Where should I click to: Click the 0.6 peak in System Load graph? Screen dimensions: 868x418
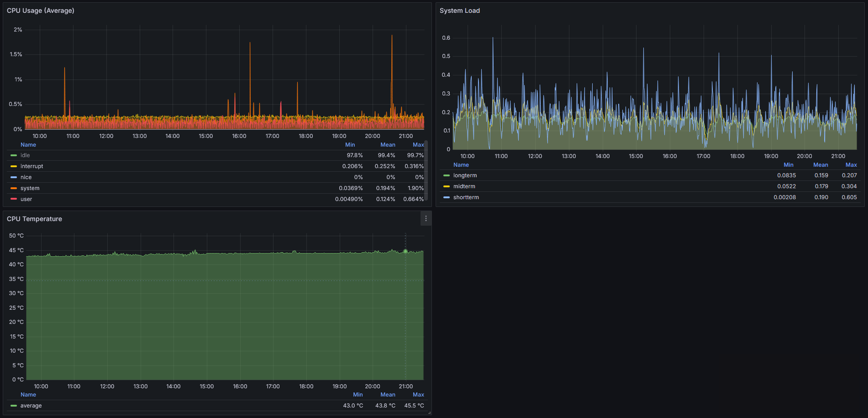pyautogui.click(x=493, y=38)
